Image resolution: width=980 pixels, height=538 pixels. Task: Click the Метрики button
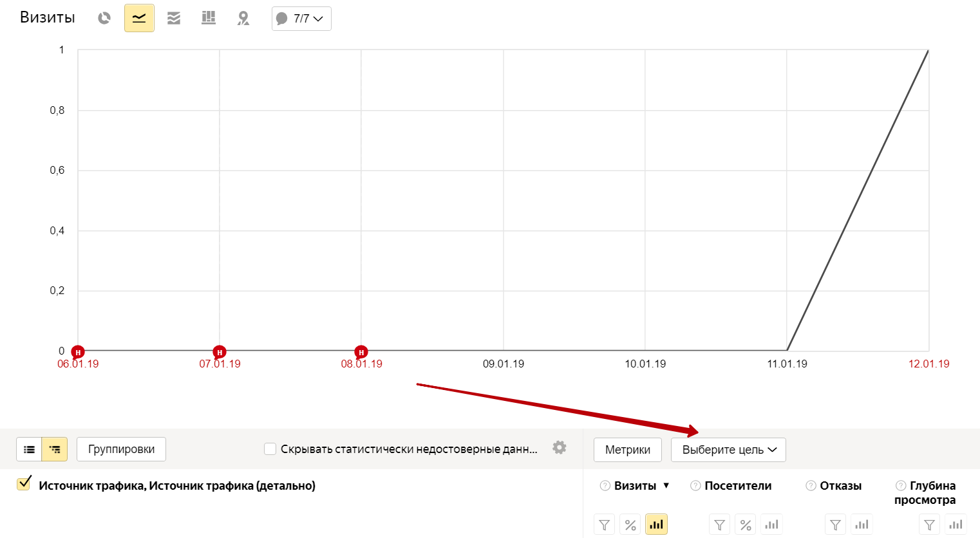[627, 450]
